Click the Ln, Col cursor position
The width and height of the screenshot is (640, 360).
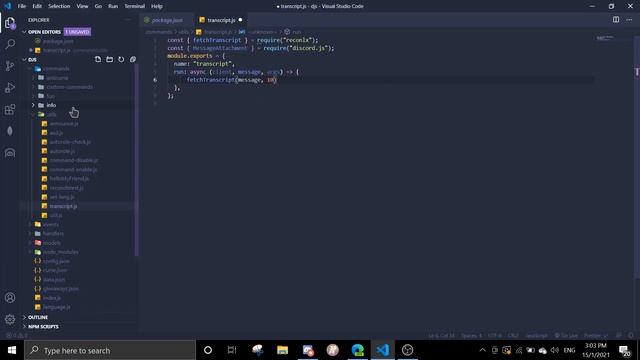[x=441, y=336]
